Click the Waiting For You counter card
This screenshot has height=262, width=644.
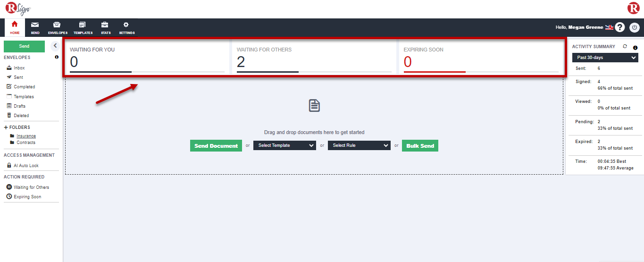(147, 58)
